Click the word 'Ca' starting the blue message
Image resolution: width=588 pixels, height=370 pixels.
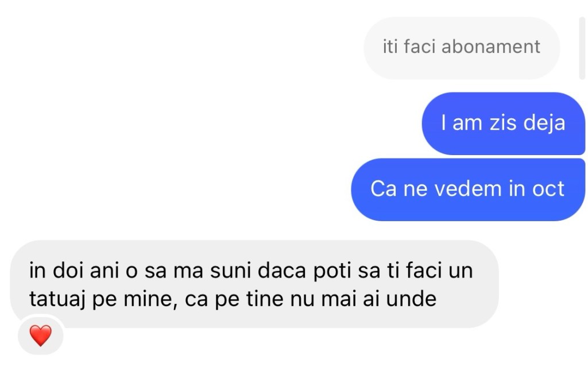pos(383,189)
